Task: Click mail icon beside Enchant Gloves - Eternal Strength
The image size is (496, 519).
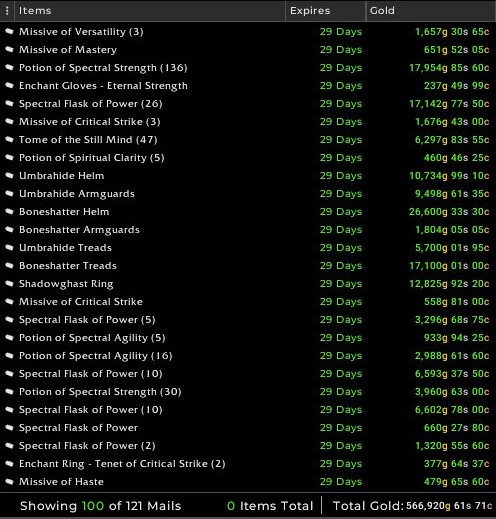Action: (x=9, y=85)
